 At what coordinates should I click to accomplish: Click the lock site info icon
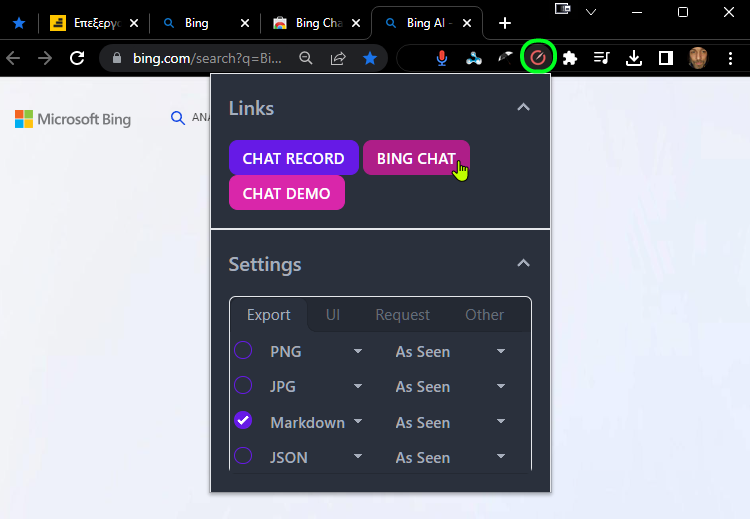point(117,58)
